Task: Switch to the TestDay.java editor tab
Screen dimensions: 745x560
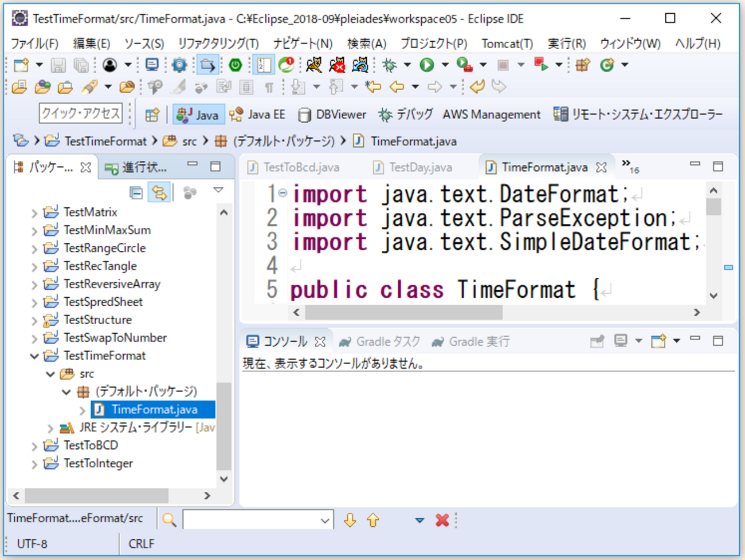Action: pyautogui.click(x=422, y=167)
